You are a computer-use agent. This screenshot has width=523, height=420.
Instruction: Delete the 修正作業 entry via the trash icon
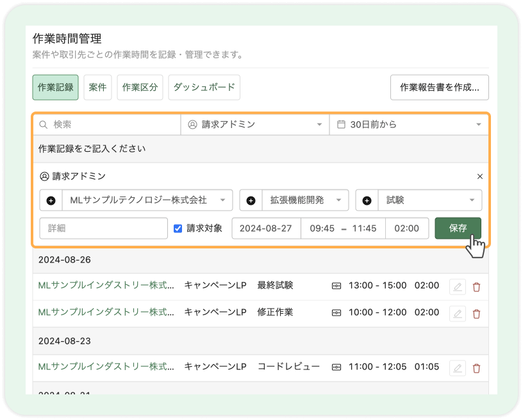[476, 312]
